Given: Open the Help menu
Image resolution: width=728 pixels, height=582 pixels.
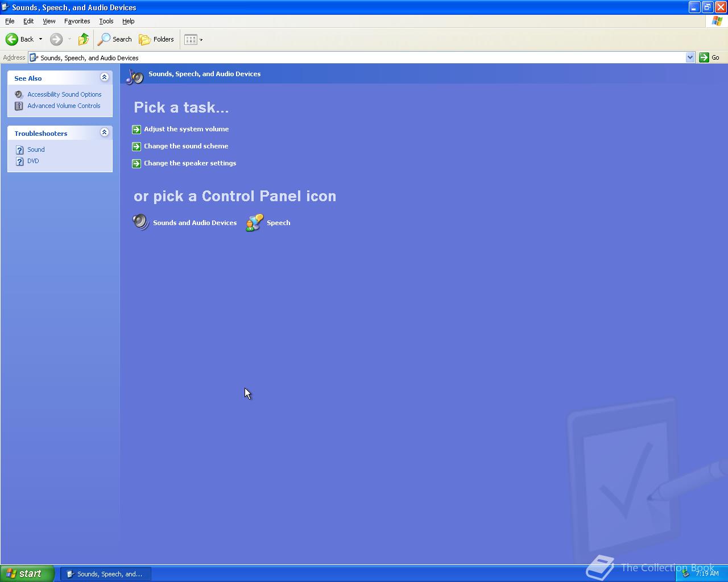Looking at the screenshot, I should (x=129, y=21).
